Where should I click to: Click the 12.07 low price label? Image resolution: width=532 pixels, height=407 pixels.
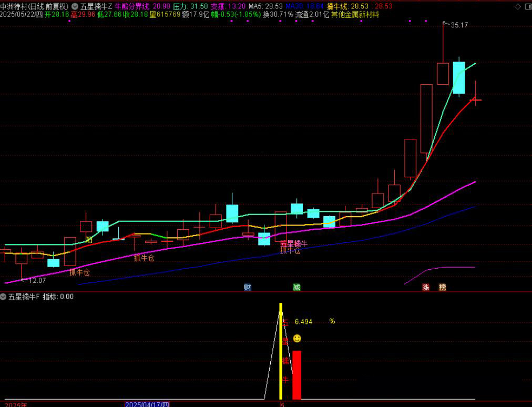[36, 280]
